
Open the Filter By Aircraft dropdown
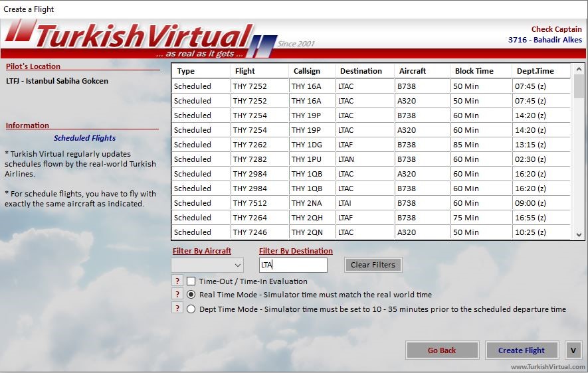tap(207, 265)
